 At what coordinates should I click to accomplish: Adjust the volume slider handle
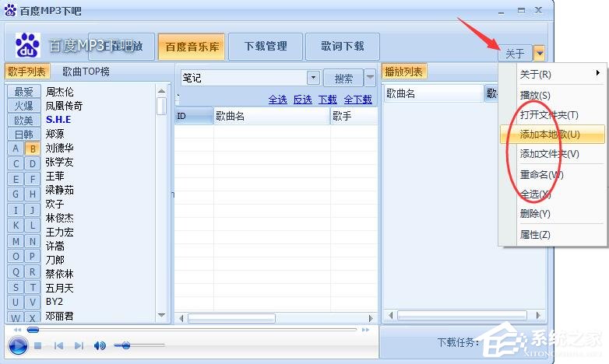coord(125,345)
